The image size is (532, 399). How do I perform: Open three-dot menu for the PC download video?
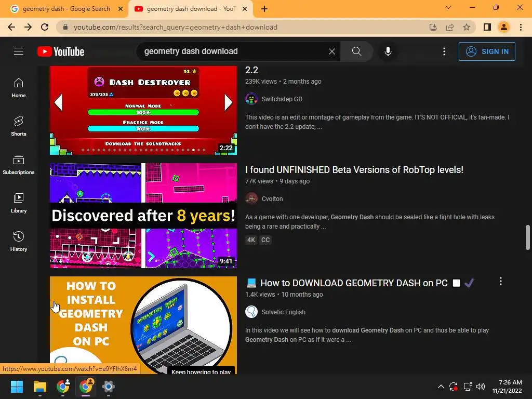pyautogui.click(x=500, y=281)
